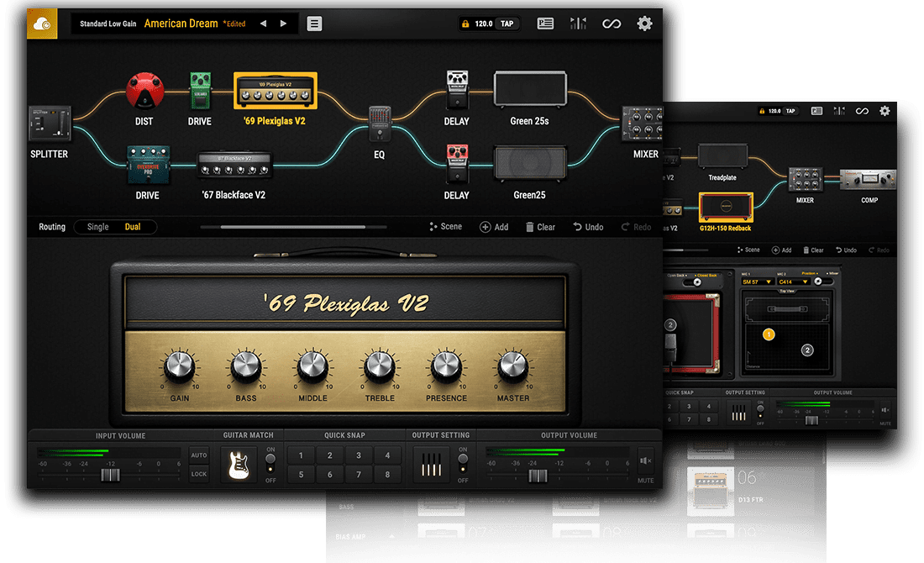924x563 pixels.
Task: Select Quick Snap slot 4
Action: pyautogui.click(x=388, y=455)
